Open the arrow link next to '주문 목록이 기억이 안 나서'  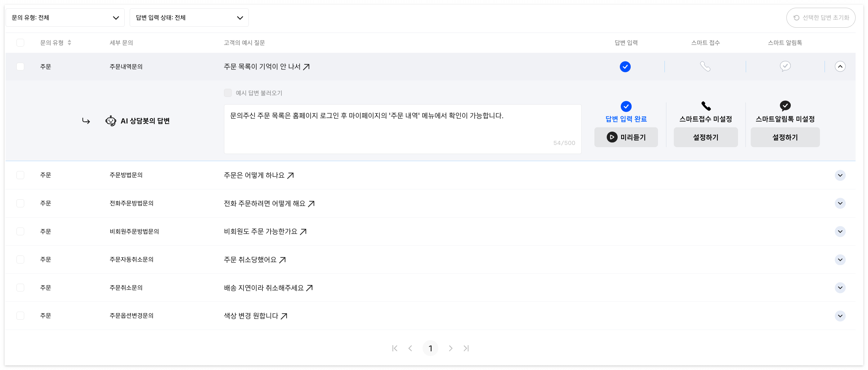(306, 67)
